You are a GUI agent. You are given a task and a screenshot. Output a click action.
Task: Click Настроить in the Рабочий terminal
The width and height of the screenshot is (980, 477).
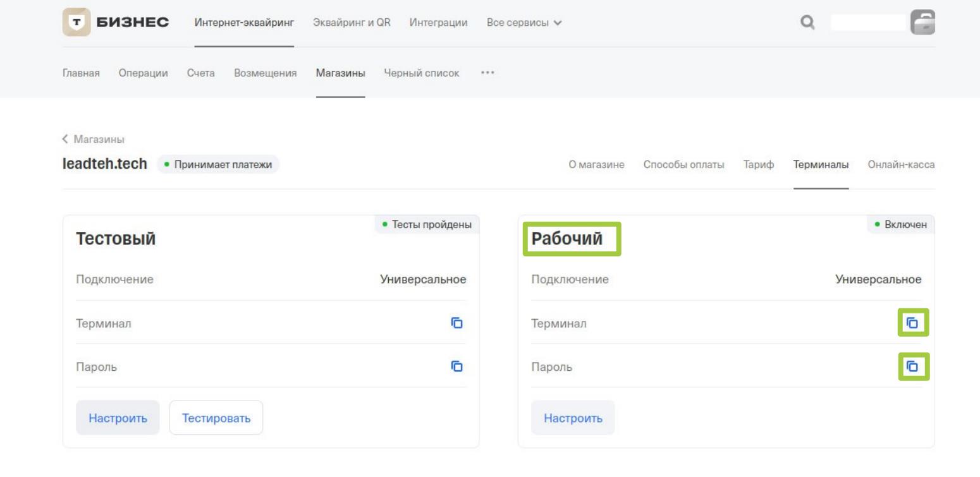pos(573,418)
